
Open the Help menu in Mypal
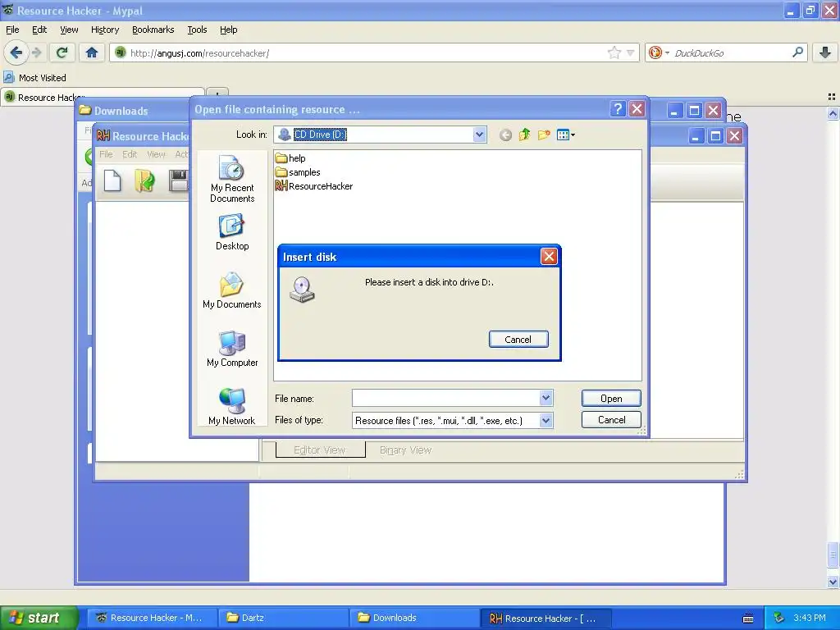[x=228, y=30]
